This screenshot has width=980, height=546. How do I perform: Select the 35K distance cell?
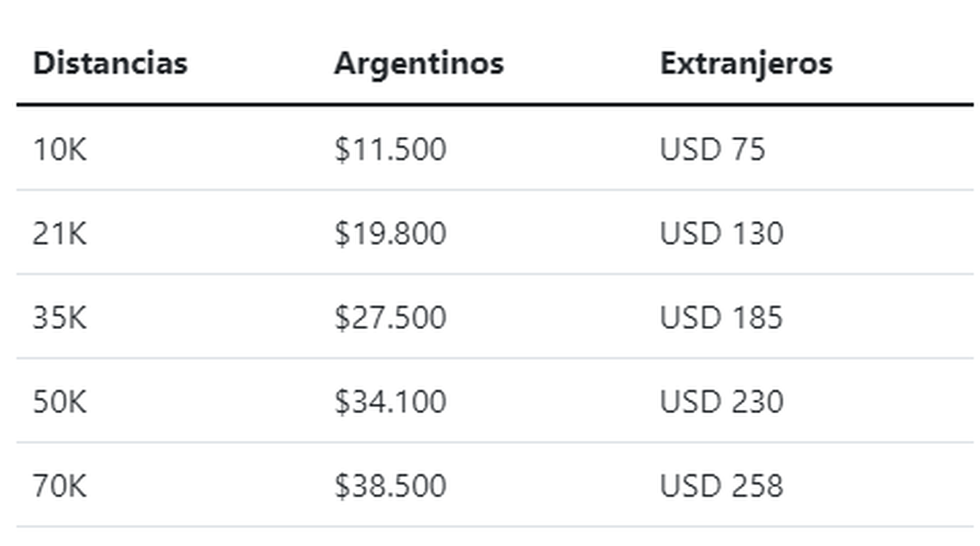click(x=60, y=317)
